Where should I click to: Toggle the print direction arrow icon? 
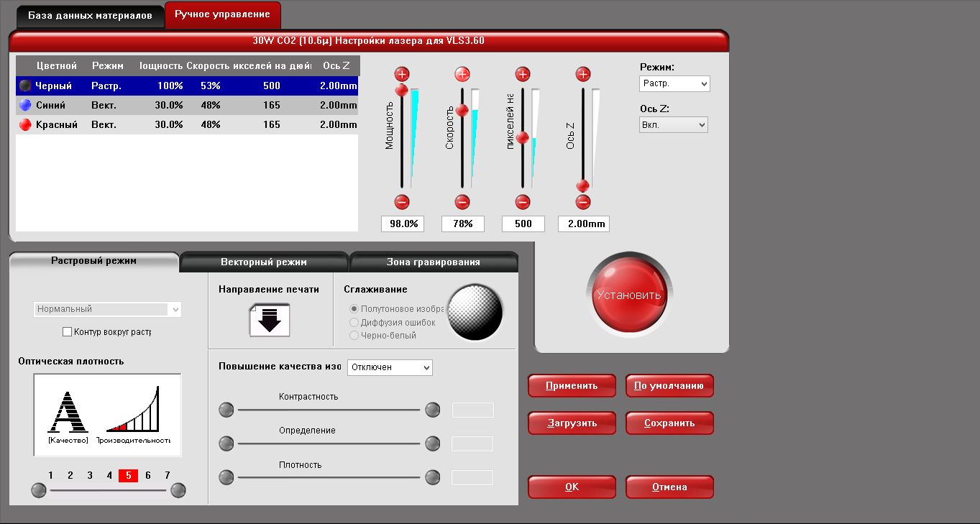(270, 319)
